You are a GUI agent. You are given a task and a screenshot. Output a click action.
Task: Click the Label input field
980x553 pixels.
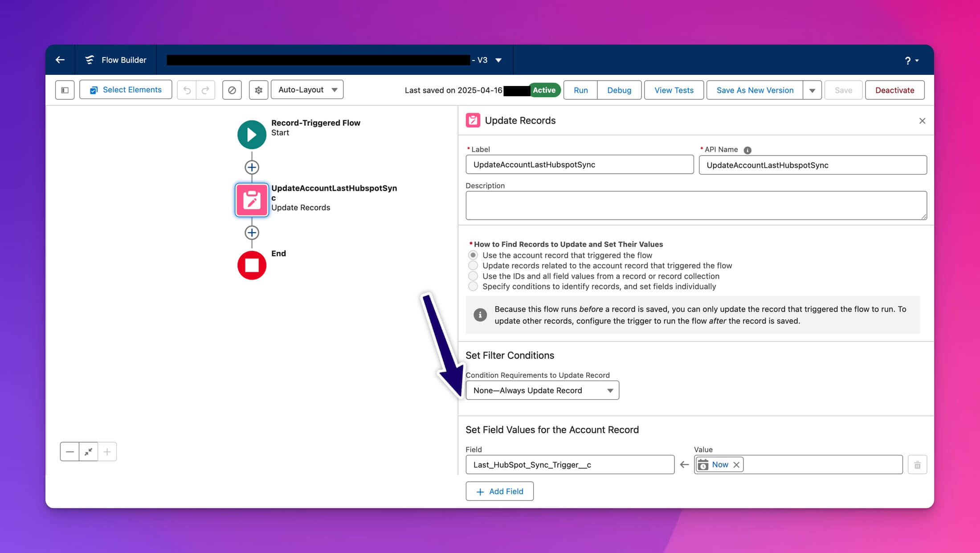579,164
